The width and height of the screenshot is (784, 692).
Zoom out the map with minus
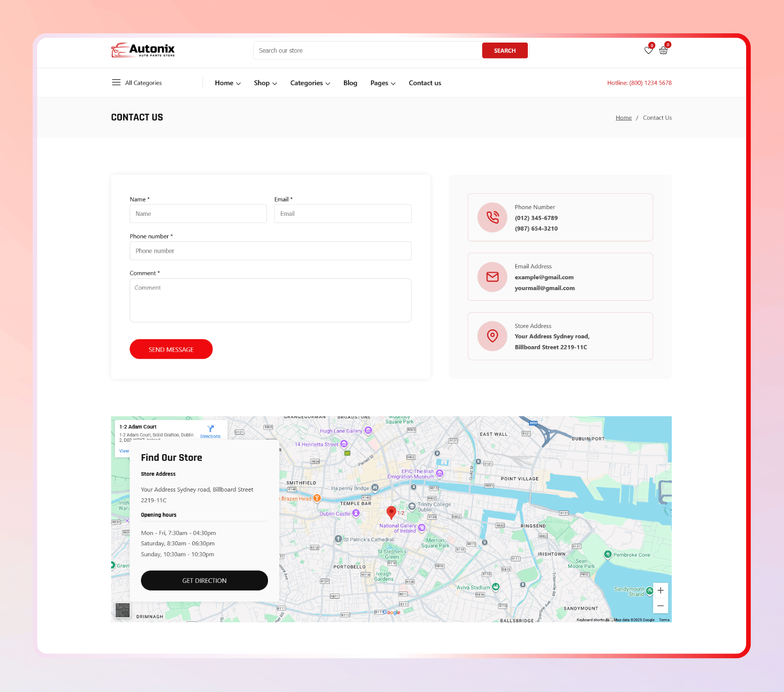(661, 606)
